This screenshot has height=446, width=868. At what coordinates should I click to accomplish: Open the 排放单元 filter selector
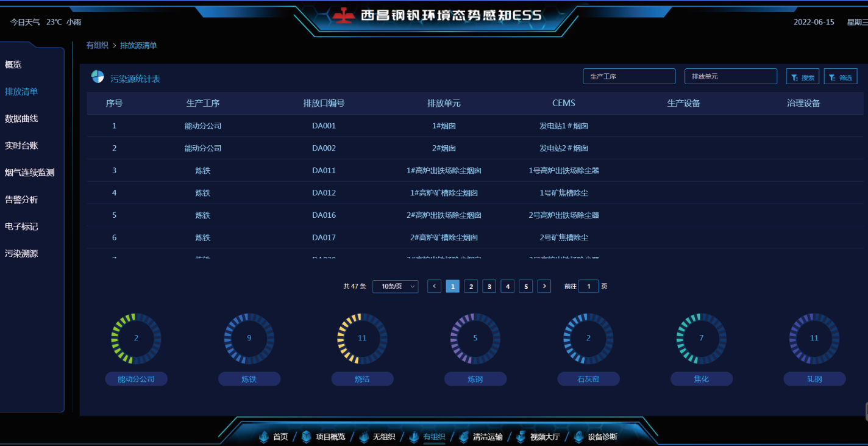click(730, 76)
